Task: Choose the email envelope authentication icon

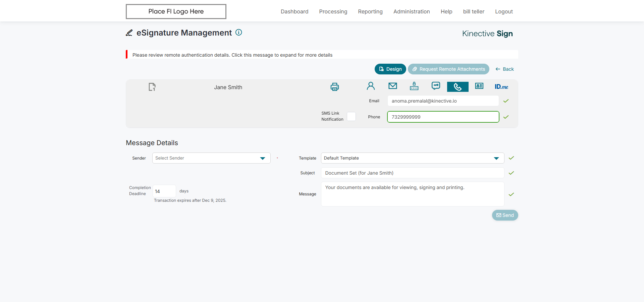Action: point(392,86)
